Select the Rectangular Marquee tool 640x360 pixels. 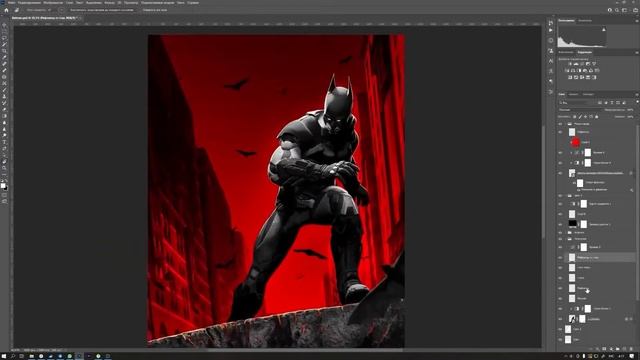tap(4, 31)
